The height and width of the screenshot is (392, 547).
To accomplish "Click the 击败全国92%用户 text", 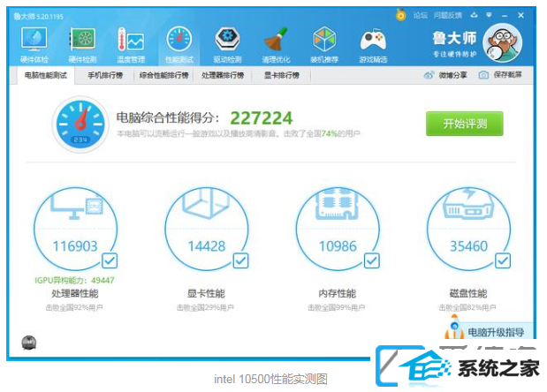I will click(74, 307).
